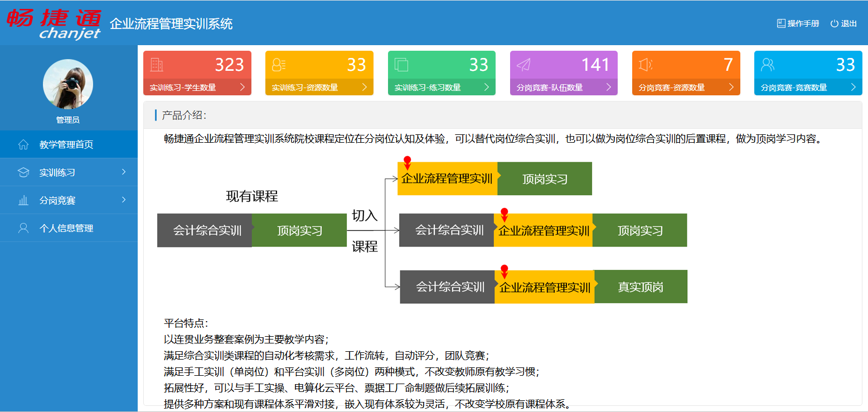Click the 企业流程管理实训系统 header title
The height and width of the screenshot is (412, 868).
pyautogui.click(x=171, y=24)
